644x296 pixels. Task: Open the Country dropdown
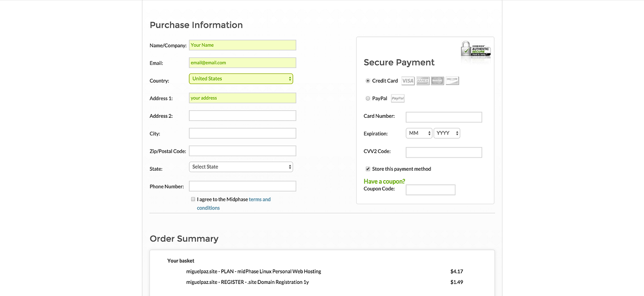pos(240,79)
